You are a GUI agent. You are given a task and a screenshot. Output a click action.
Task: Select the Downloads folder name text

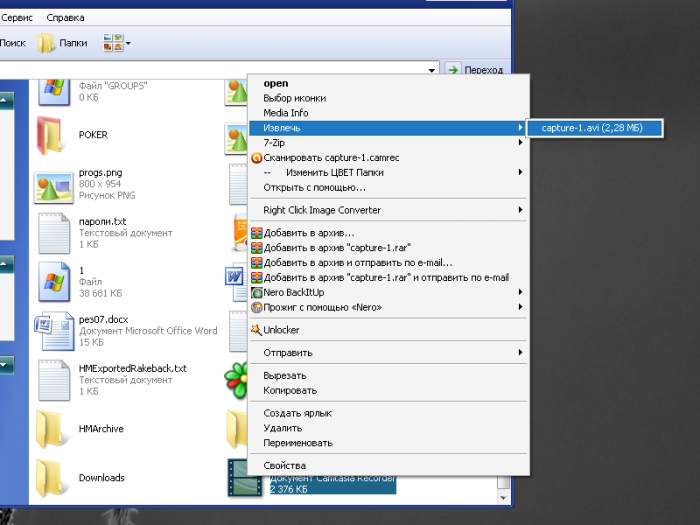click(x=102, y=478)
